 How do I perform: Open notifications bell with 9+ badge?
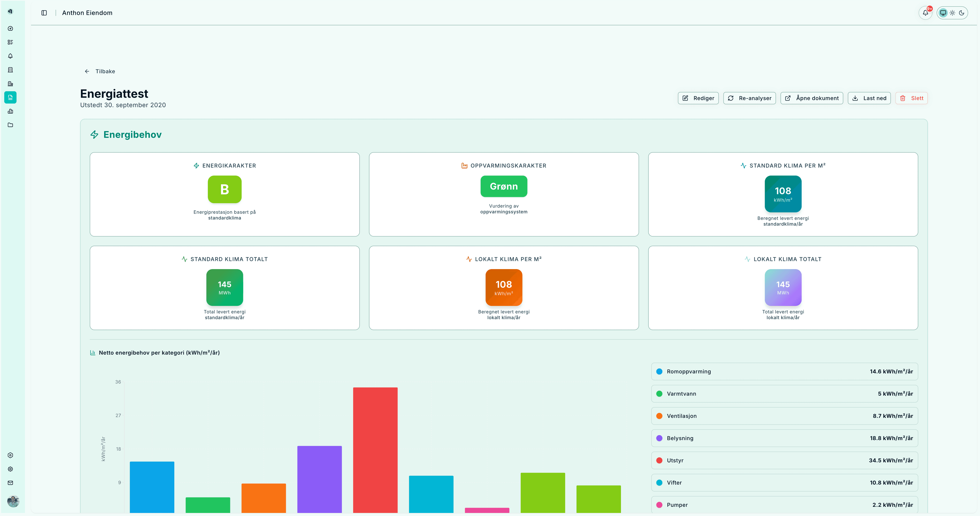[925, 12]
